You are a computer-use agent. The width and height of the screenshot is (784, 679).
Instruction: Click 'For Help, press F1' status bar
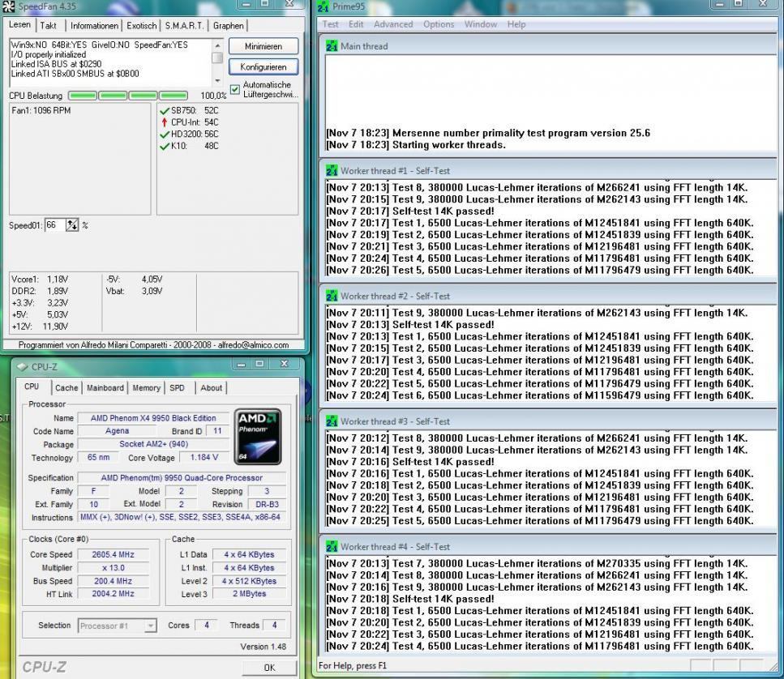(353, 666)
